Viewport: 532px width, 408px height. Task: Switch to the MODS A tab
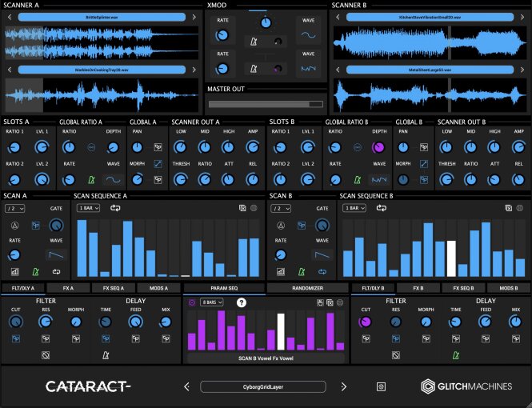[158, 288]
